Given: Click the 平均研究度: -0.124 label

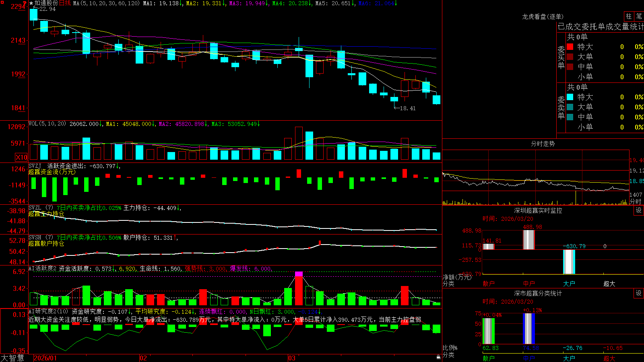Looking at the screenshot, I should pyautogui.click(x=165, y=311).
